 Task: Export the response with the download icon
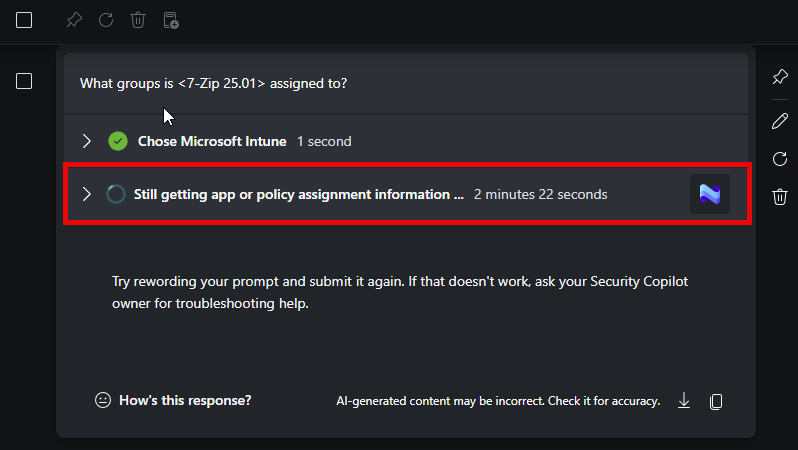(684, 401)
